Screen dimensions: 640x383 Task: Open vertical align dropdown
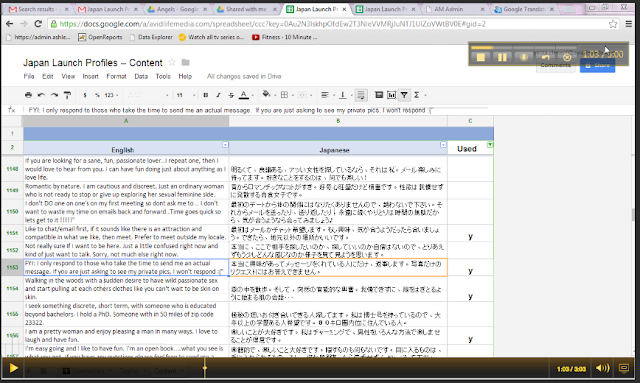pyautogui.click(x=345, y=95)
